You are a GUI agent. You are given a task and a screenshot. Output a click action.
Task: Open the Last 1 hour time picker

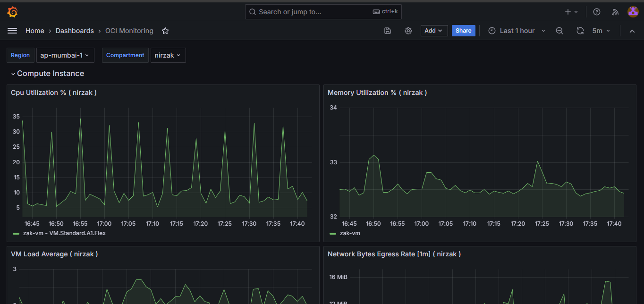(517, 31)
